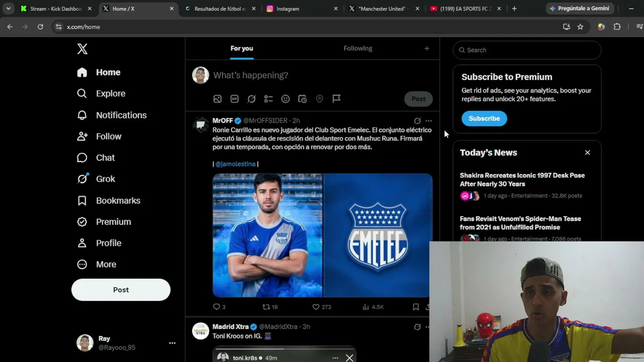Viewport: 644px width, 362px height.
Task: Open Grok actions on Madrid Xtra's post
Action: pyautogui.click(x=417, y=327)
